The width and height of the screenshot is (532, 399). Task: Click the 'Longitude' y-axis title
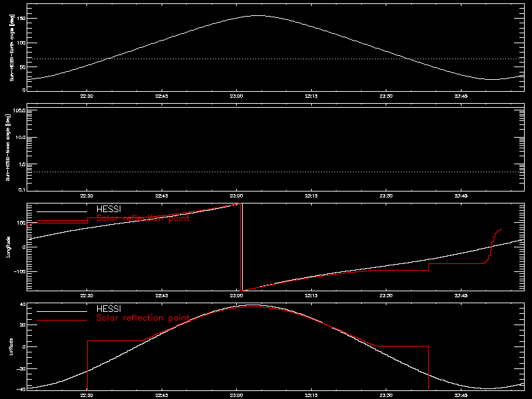click(x=8, y=247)
